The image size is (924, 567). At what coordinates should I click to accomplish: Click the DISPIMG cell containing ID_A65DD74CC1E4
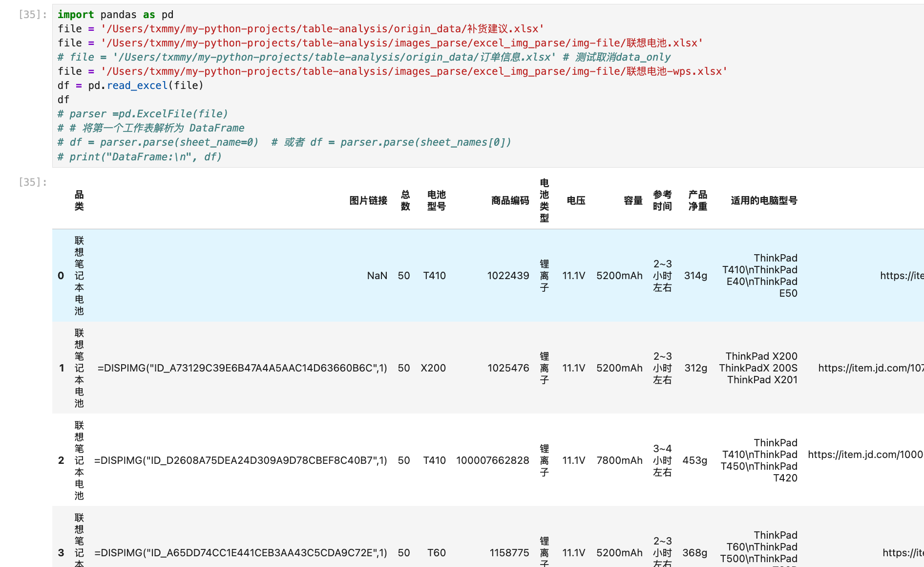coord(240,553)
